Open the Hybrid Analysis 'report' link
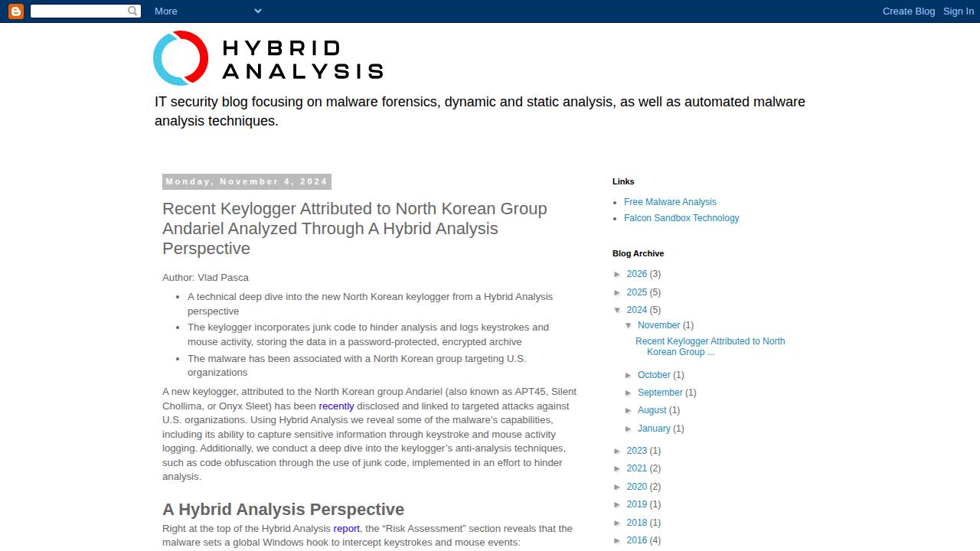The height and width of the screenshot is (551, 980). click(346, 528)
